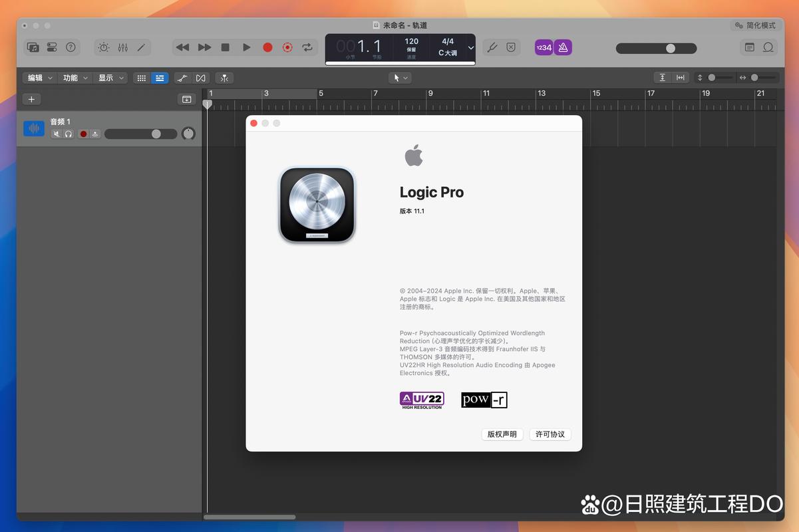Mute the 音频 1 track

coord(56,134)
